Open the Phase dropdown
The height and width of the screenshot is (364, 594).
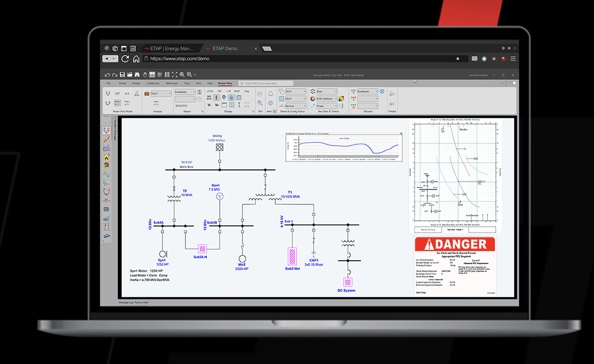pos(326,106)
